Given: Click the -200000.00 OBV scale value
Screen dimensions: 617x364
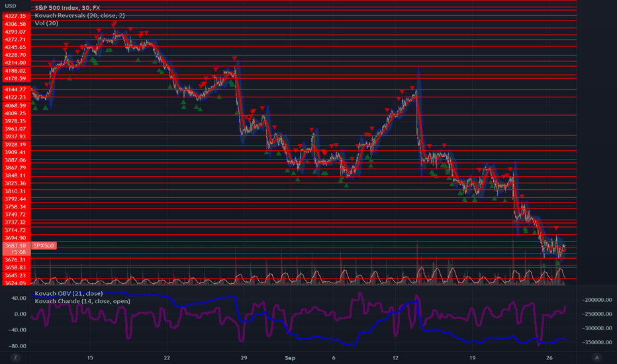Looking at the screenshot, I should [596, 300].
